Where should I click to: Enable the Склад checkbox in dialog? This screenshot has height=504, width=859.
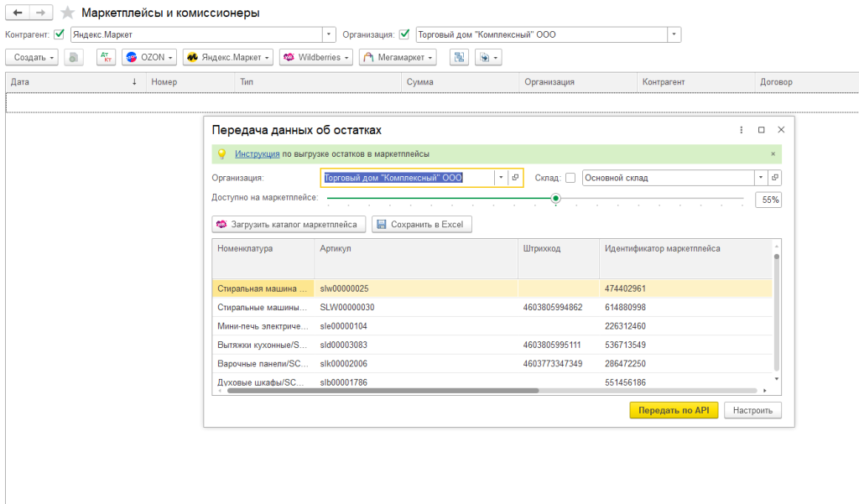tap(570, 178)
